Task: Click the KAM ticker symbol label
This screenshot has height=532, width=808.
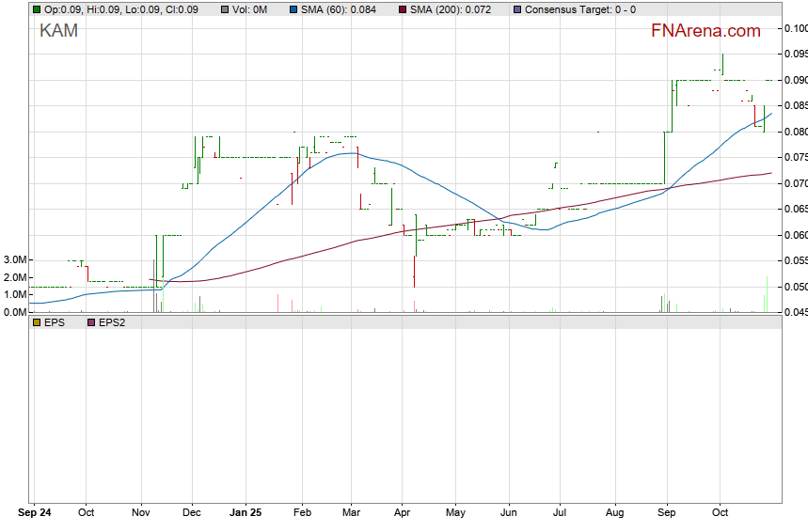Action: (58, 31)
